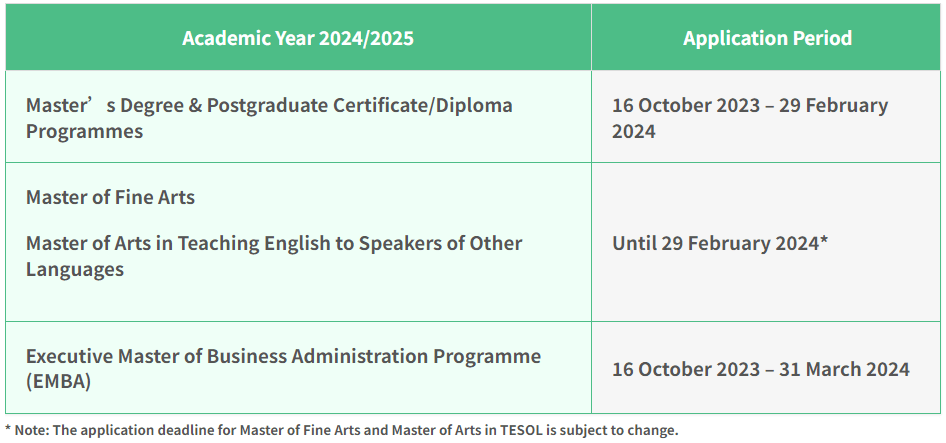
Task: Select the Master of Fine Arts entry
Action: (110, 197)
